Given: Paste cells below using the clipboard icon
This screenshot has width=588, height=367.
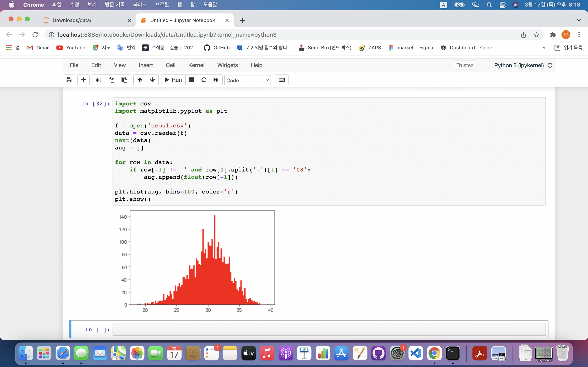Looking at the screenshot, I should pyautogui.click(x=124, y=80).
